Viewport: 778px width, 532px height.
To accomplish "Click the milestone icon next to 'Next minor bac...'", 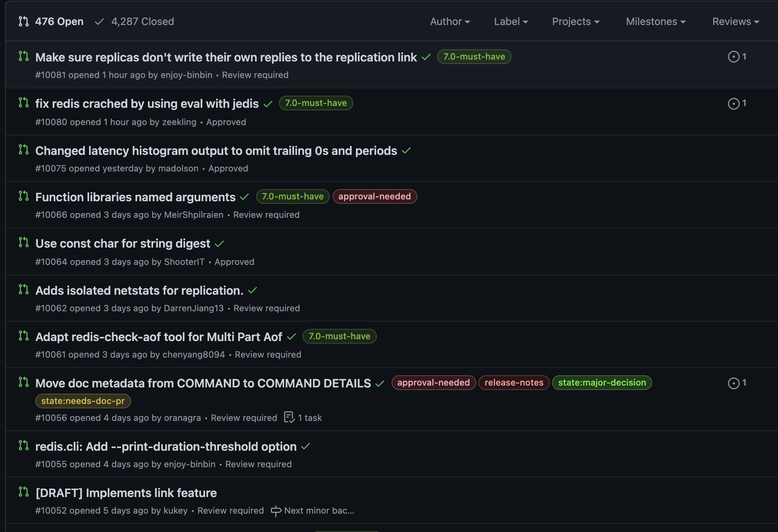I will tap(276, 511).
